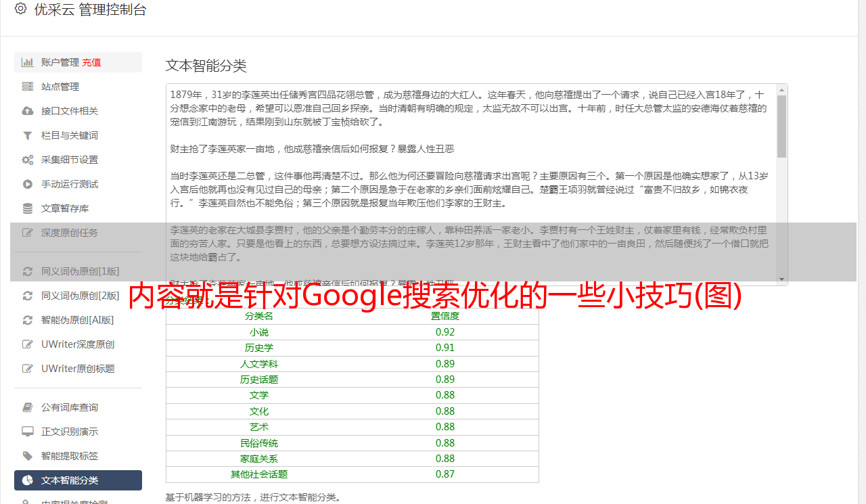Click the bar chart icon for 账户管理

tap(28, 62)
